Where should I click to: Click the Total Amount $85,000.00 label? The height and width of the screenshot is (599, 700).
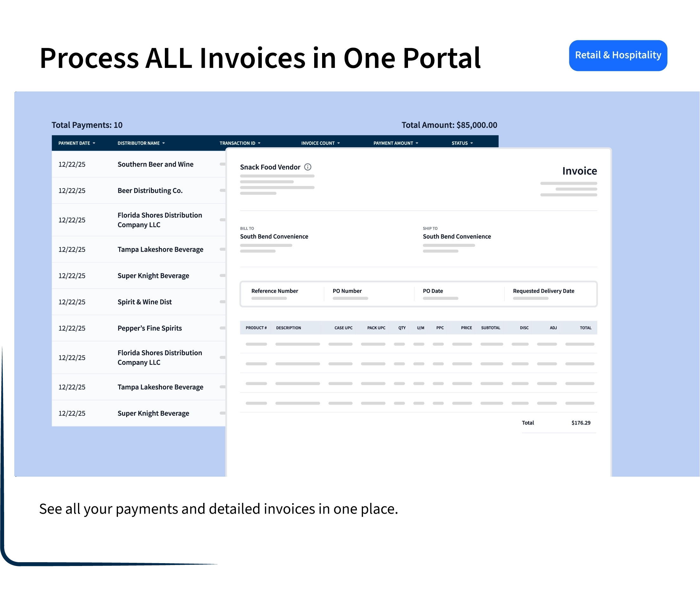(x=449, y=125)
